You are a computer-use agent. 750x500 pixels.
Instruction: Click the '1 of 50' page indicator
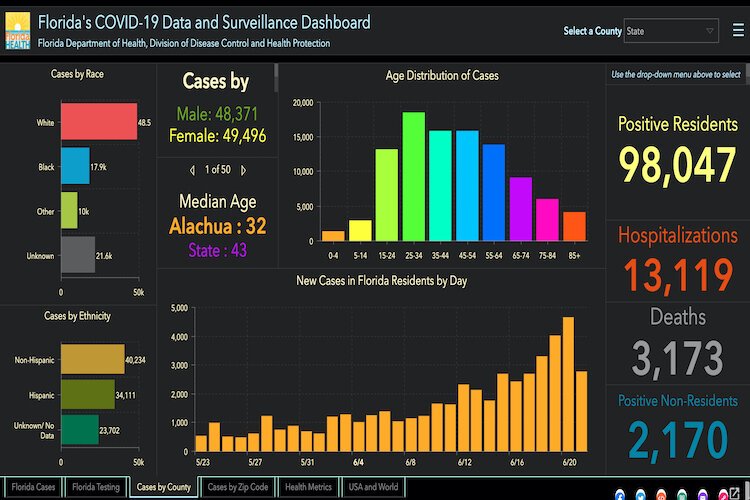tap(218, 169)
